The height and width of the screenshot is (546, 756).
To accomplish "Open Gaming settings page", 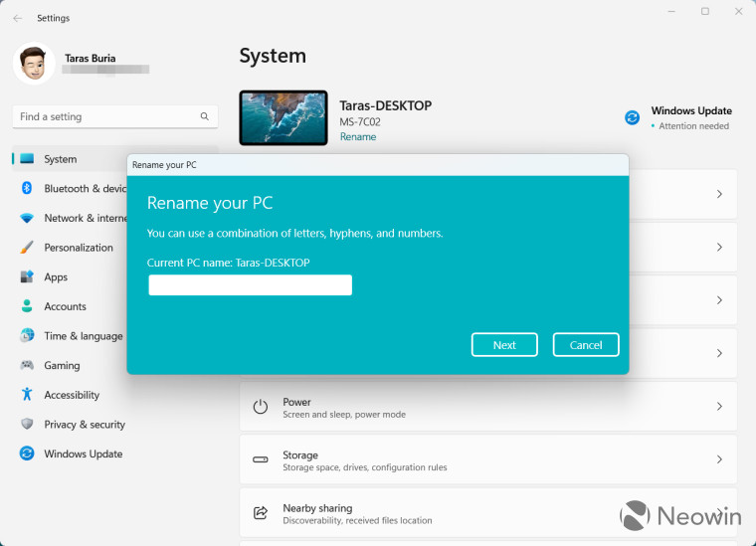I will click(x=70, y=365).
